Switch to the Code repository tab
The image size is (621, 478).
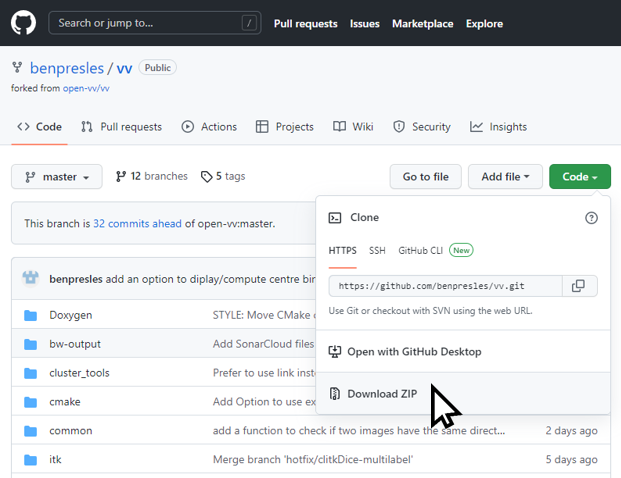click(40, 127)
